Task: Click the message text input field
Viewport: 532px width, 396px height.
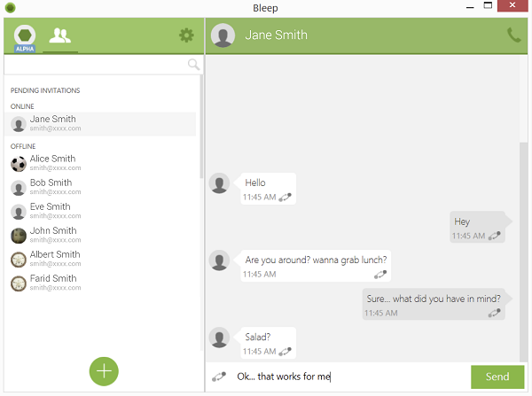Action: (x=350, y=377)
